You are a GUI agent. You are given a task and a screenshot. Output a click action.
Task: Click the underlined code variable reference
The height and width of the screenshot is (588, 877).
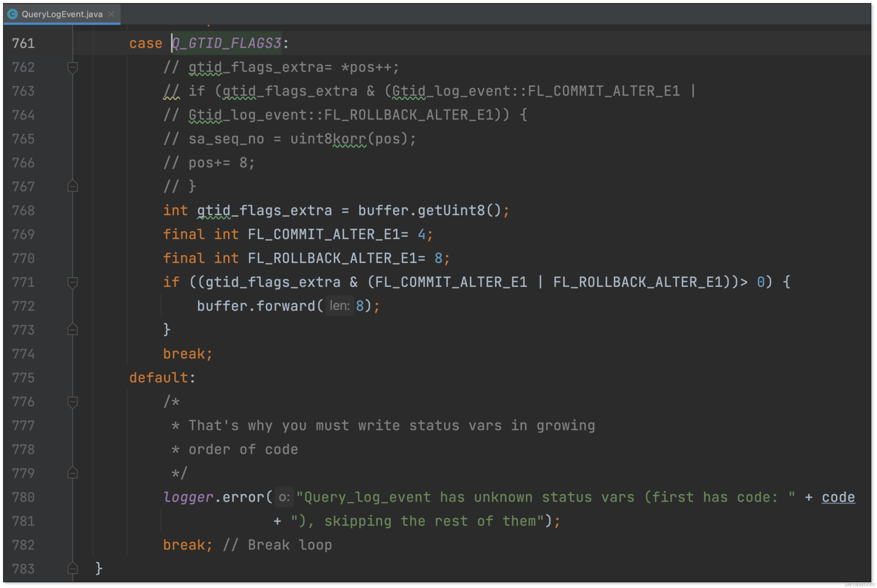tap(838, 497)
